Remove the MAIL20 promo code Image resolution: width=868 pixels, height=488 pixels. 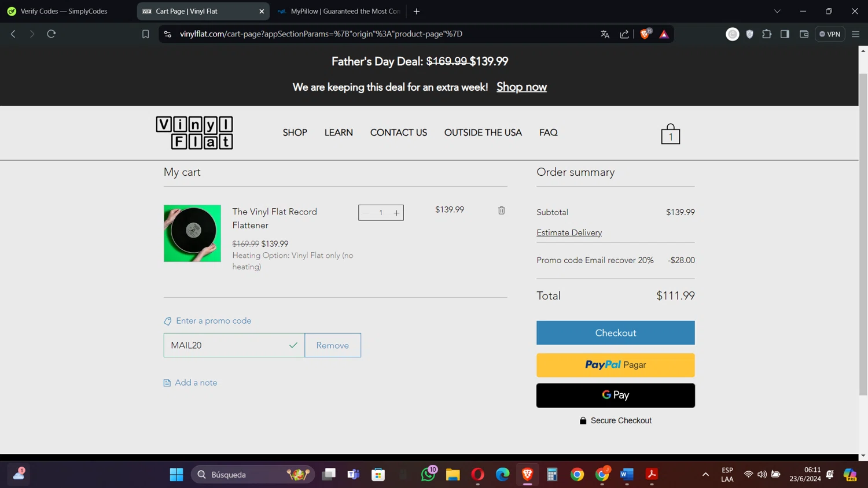point(333,345)
